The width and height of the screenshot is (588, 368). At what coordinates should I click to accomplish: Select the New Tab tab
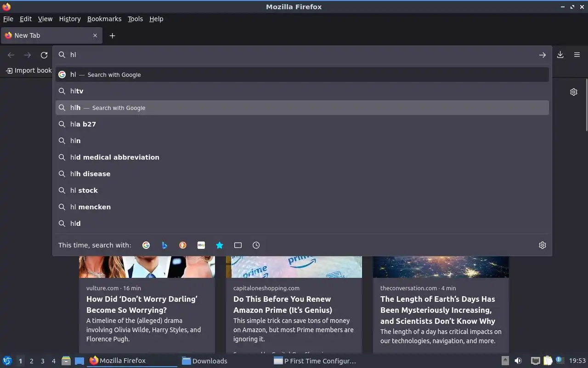click(x=51, y=35)
